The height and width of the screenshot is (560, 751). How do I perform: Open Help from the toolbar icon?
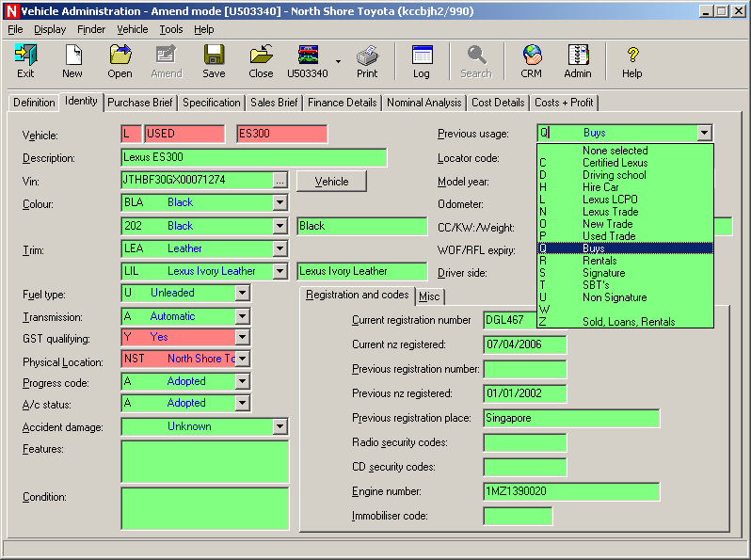tap(632, 60)
